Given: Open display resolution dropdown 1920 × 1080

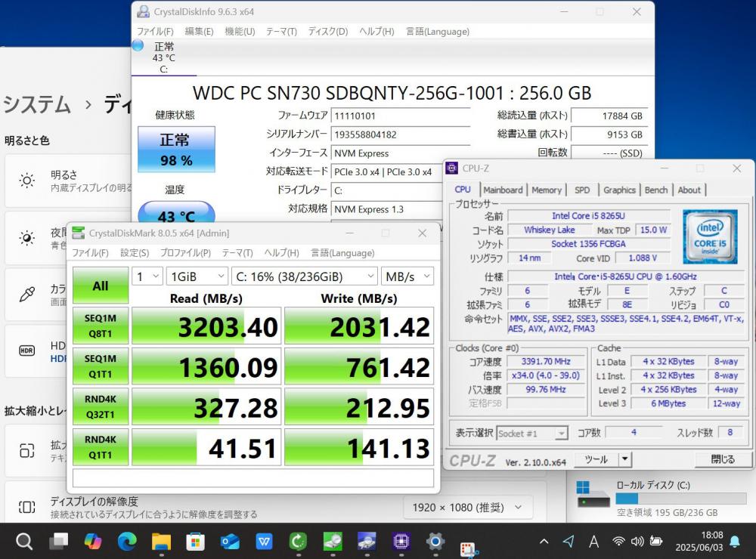Looking at the screenshot, I should [468, 508].
